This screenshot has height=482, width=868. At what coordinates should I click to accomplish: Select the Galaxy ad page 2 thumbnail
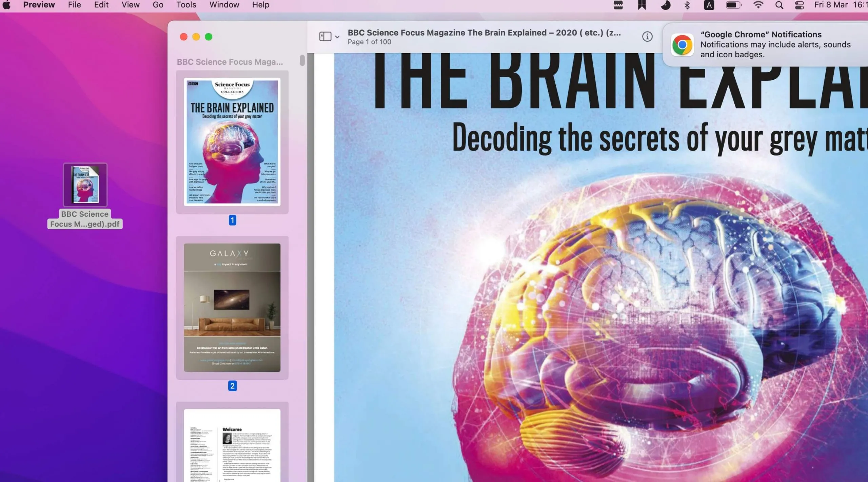[x=232, y=307]
